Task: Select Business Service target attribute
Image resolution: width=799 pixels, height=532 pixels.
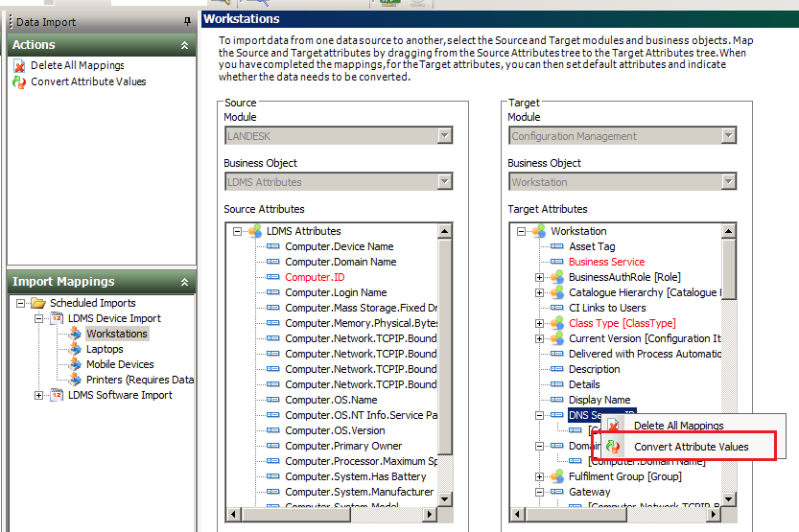Action: (606, 262)
